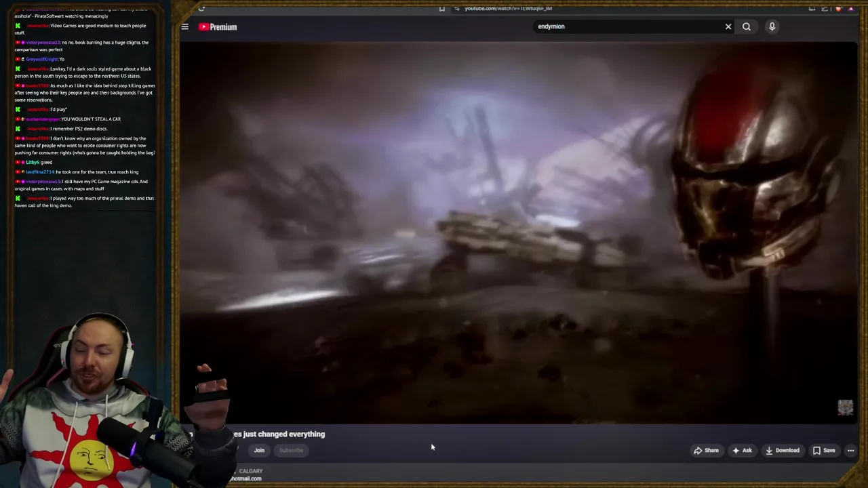Image resolution: width=868 pixels, height=488 pixels.
Task: Bookmark page icon beside address bar
Action: coord(441,8)
